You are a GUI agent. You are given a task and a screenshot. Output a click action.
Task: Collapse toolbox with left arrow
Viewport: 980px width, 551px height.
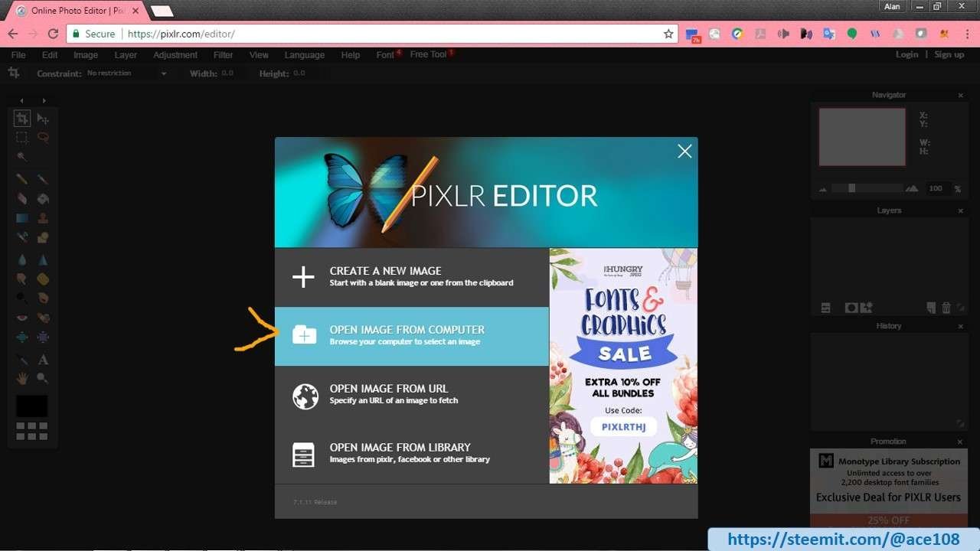click(x=22, y=100)
